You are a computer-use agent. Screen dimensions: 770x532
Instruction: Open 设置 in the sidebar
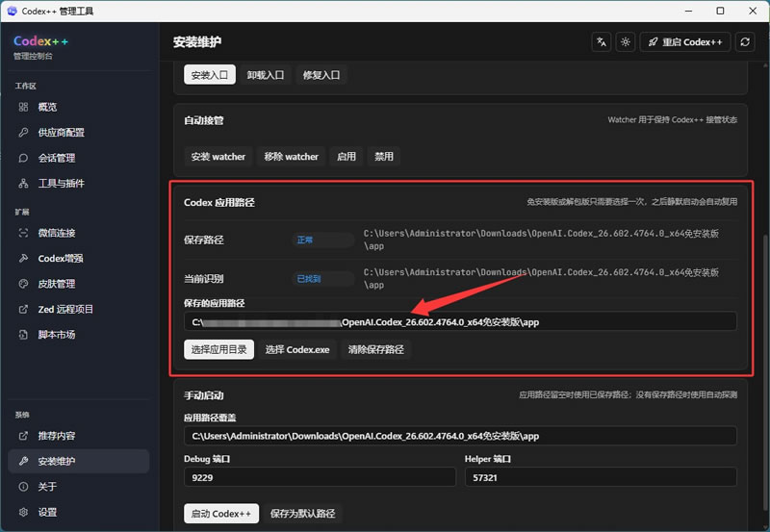(x=79, y=513)
